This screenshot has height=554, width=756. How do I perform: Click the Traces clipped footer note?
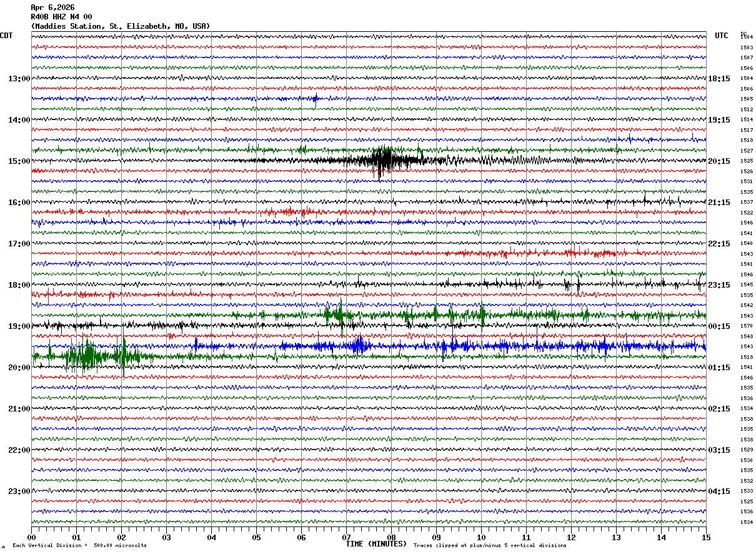[x=490, y=545]
